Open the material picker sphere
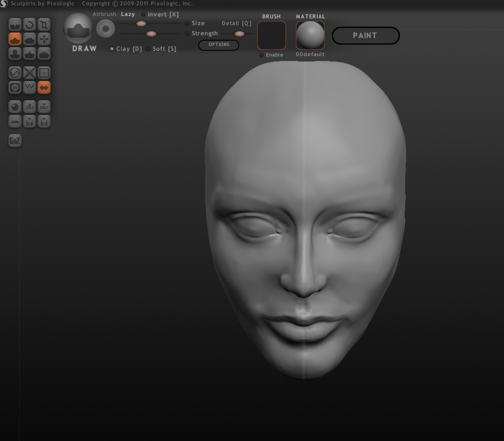The image size is (504, 441). [310, 35]
